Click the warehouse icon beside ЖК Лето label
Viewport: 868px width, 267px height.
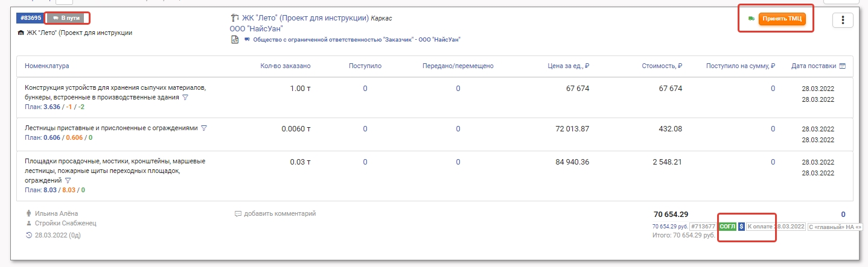(x=21, y=33)
